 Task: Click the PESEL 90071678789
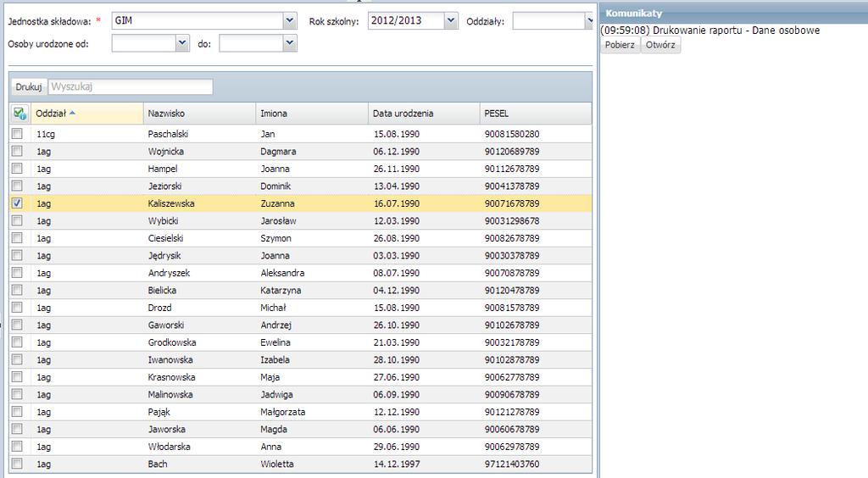click(512, 203)
